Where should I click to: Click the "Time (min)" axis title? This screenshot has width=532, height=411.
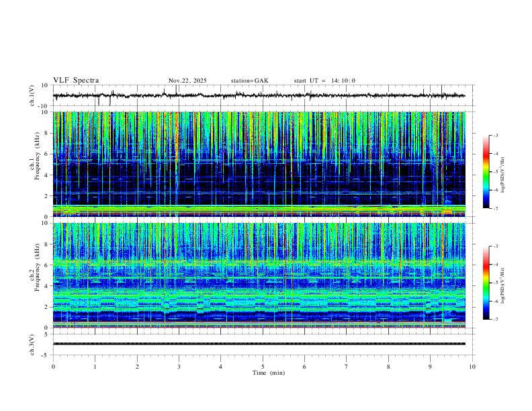(269, 373)
